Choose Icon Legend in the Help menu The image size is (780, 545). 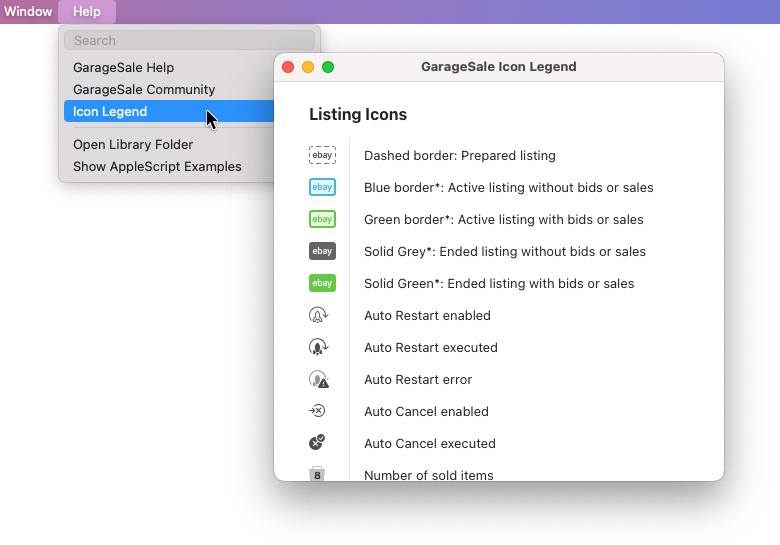[x=110, y=112]
